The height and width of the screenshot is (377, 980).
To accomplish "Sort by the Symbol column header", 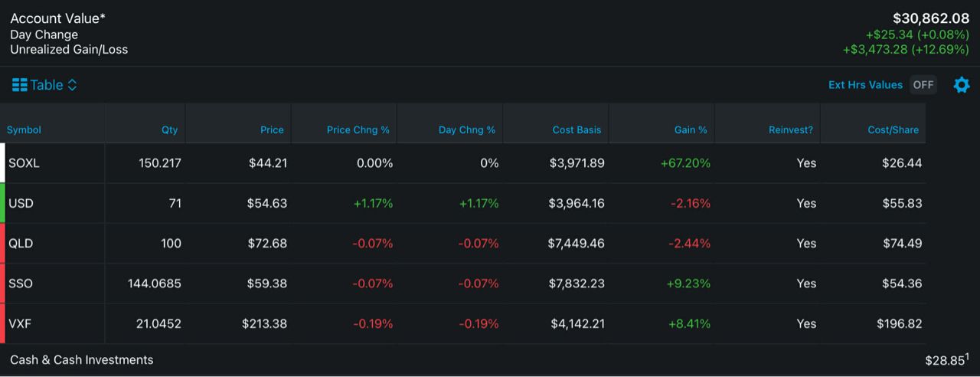I will click(x=24, y=130).
